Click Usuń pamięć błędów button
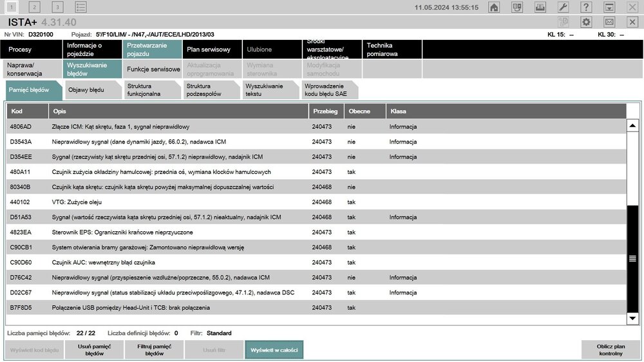Image resolution: width=644 pixels, height=362 pixels. coord(95,350)
